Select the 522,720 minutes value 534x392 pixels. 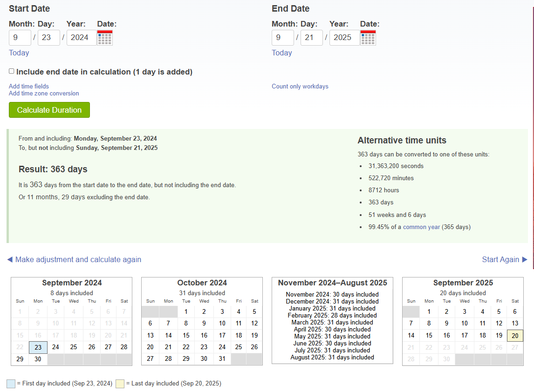(x=391, y=178)
